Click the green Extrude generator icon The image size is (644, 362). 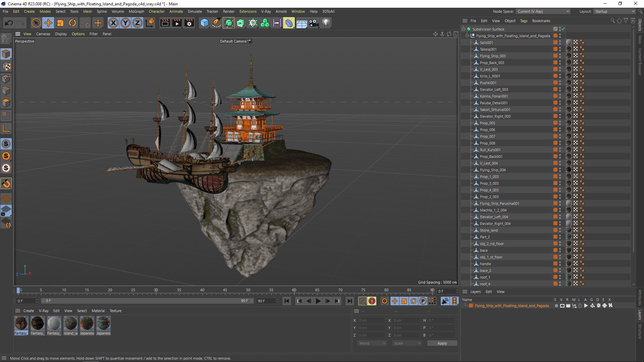click(x=241, y=23)
